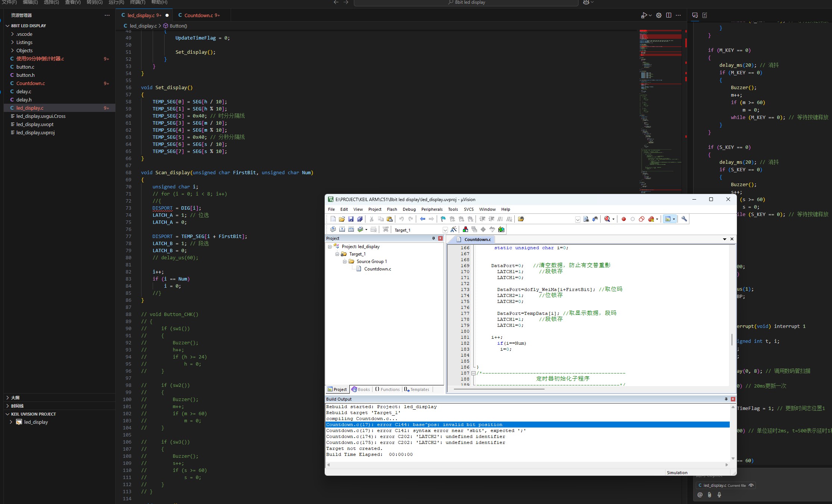Image resolution: width=832 pixels, height=504 pixels.
Task: Attach context with paperclip icon in chat
Action: 710,495
